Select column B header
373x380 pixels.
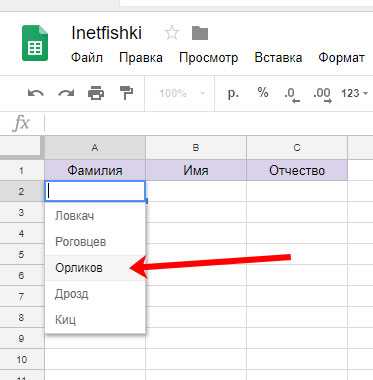196,147
